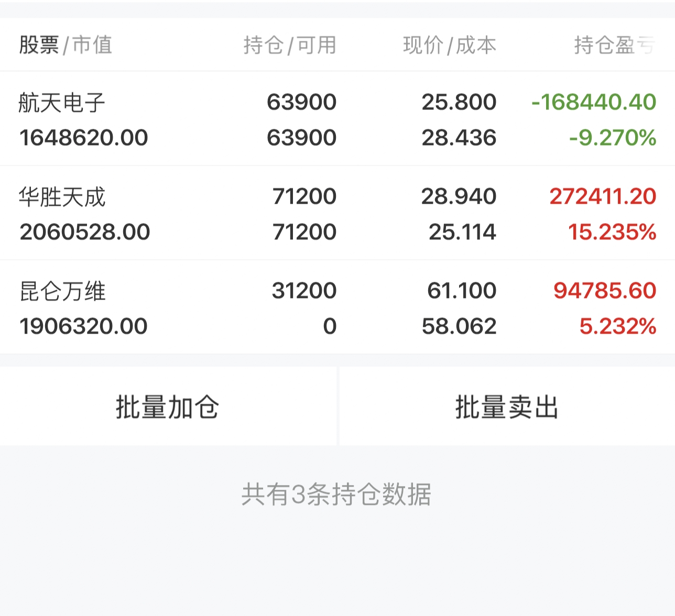The image size is (675, 616).
Task: Click 昆仑万维 market value 1906320.00
Action: coord(84,326)
